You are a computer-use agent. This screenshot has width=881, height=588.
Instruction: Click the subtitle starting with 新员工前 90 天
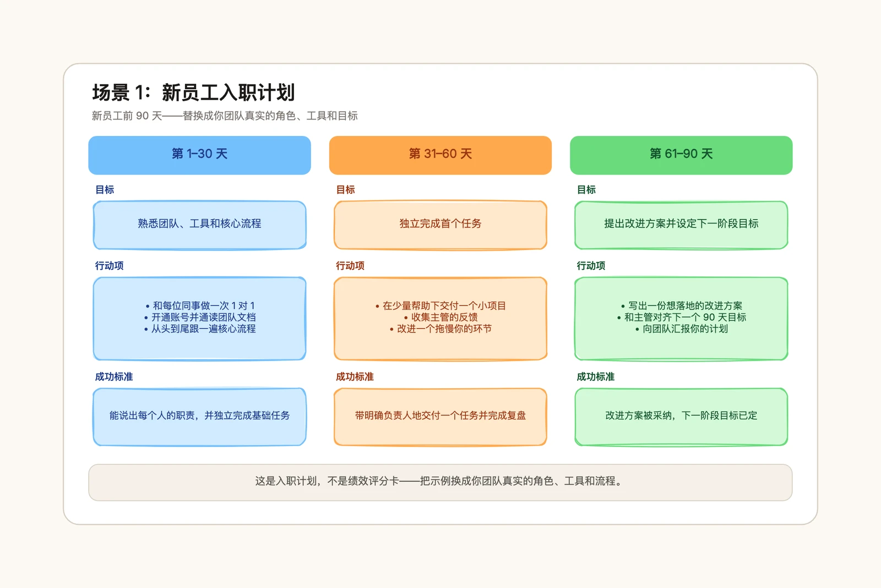225,116
